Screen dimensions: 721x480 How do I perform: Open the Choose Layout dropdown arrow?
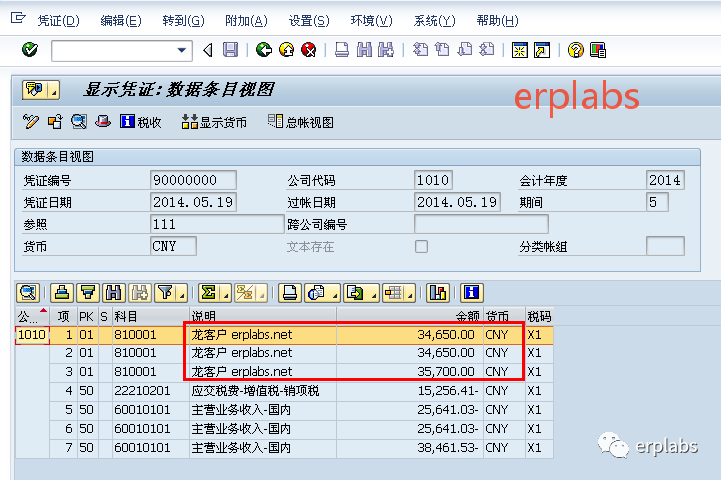point(410,293)
